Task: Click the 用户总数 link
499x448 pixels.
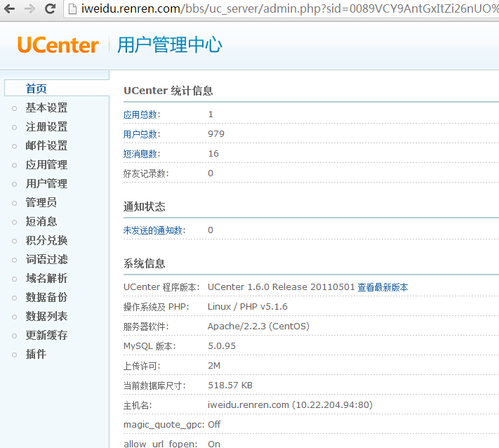Action: tap(140, 134)
